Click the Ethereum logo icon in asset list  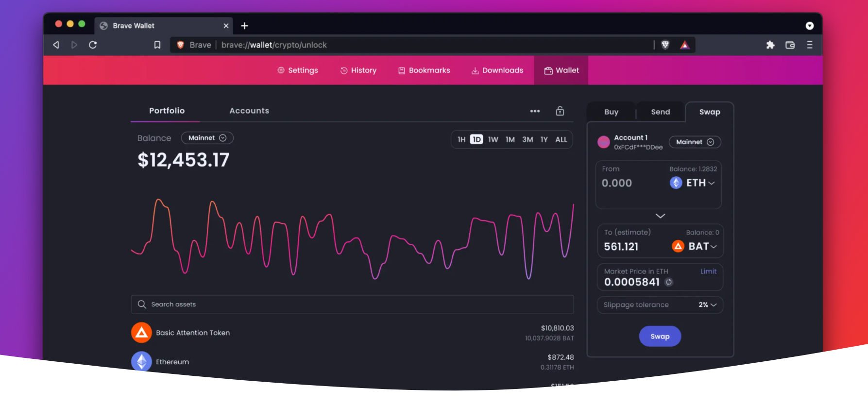(x=141, y=362)
